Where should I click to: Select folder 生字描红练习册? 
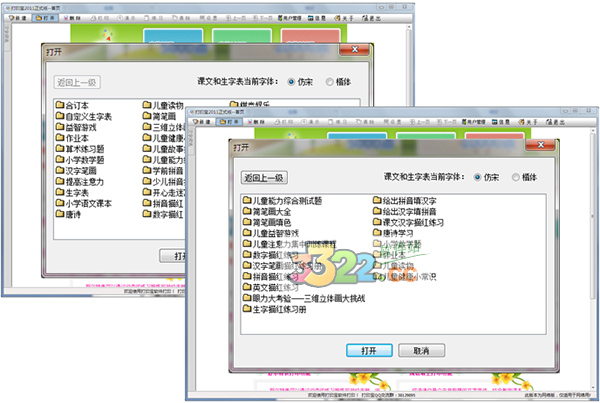pyautogui.click(x=274, y=309)
